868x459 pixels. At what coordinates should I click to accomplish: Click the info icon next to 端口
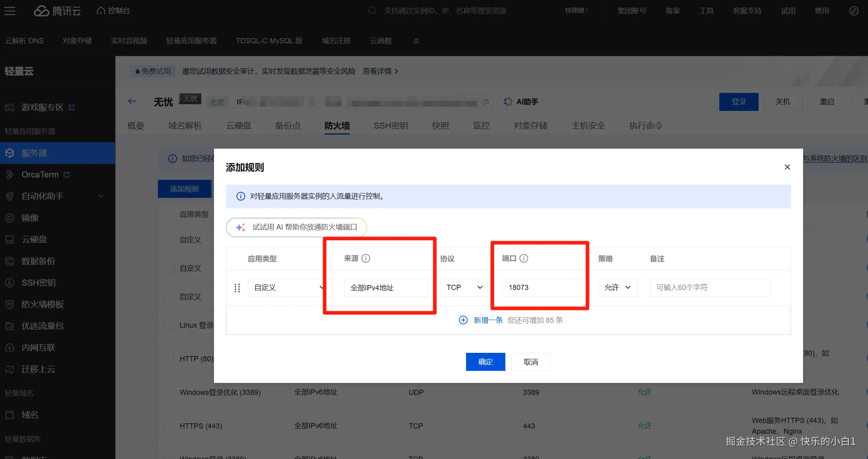(x=524, y=258)
